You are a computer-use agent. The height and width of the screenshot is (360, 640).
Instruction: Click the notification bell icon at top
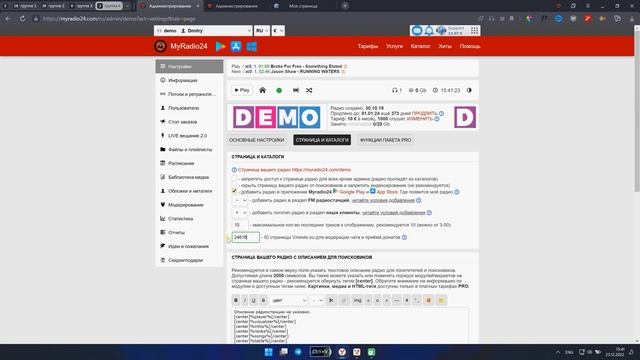pos(429,31)
